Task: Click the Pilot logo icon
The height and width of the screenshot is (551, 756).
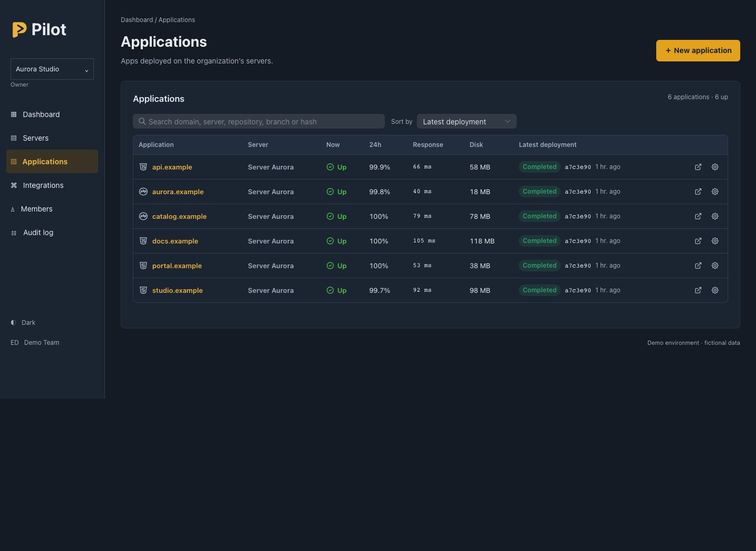Action: pos(19,29)
